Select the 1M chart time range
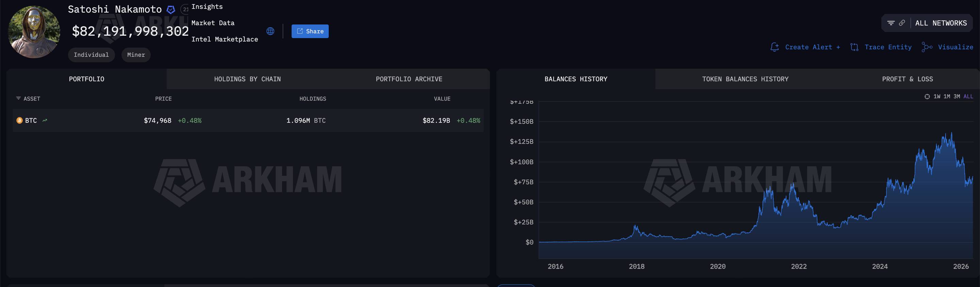Screen dimensions: 980x287 [947, 97]
